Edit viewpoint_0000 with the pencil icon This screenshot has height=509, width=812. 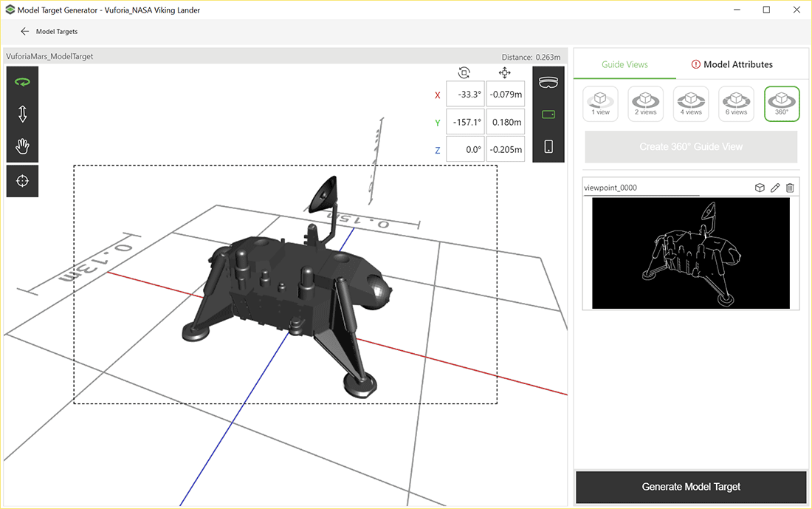(x=774, y=188)
